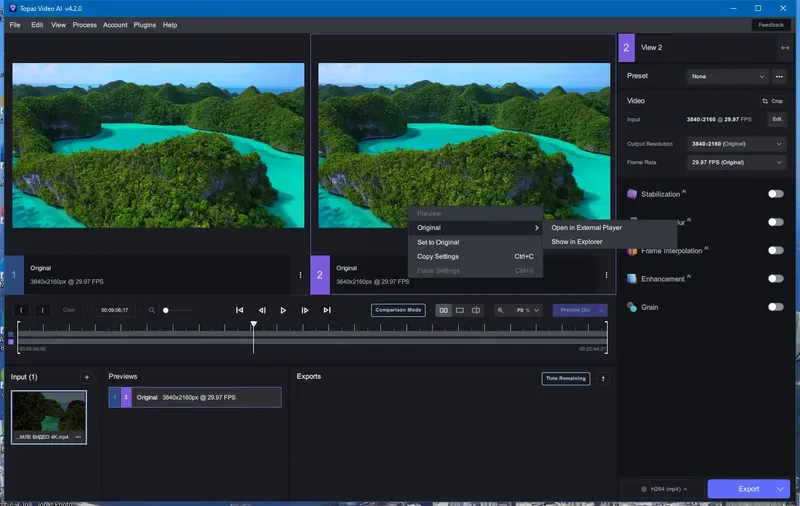Click the Comparison Mode button
The height and width of the screenshot is (506, 800).
click(x=398, y=310)
